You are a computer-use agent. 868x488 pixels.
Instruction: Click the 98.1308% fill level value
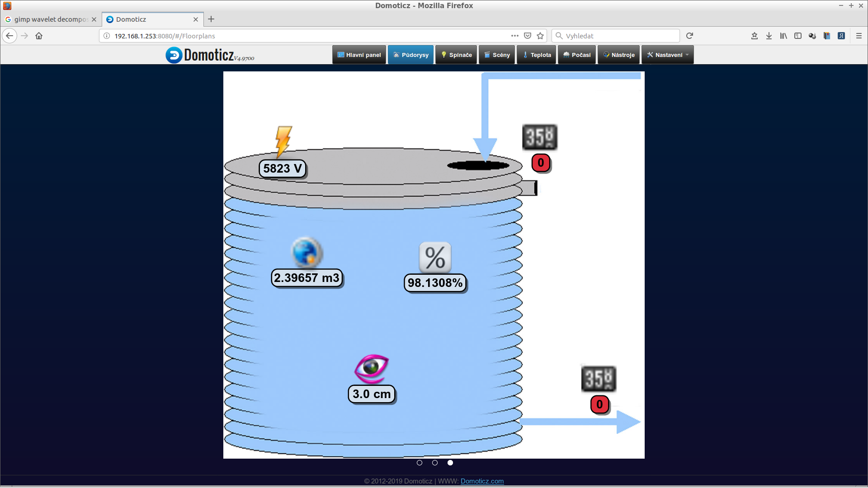435,283
